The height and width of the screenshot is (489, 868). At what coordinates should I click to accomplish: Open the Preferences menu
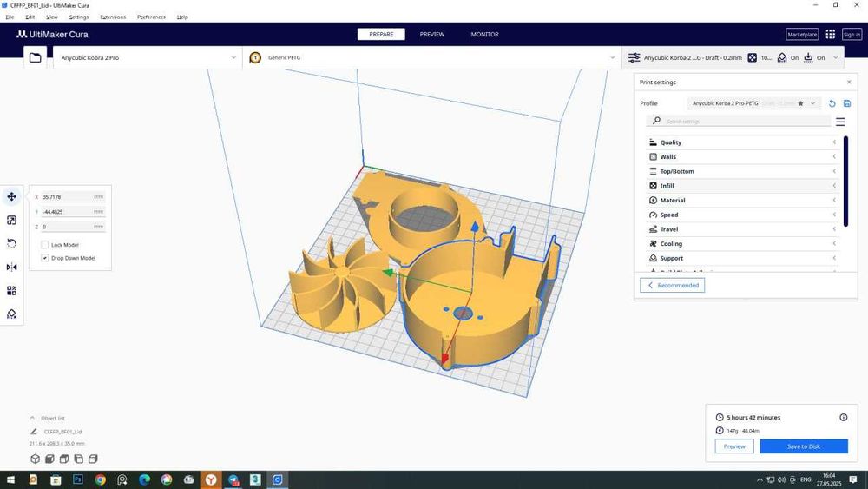pyautogui.click(x=151, y=17)
